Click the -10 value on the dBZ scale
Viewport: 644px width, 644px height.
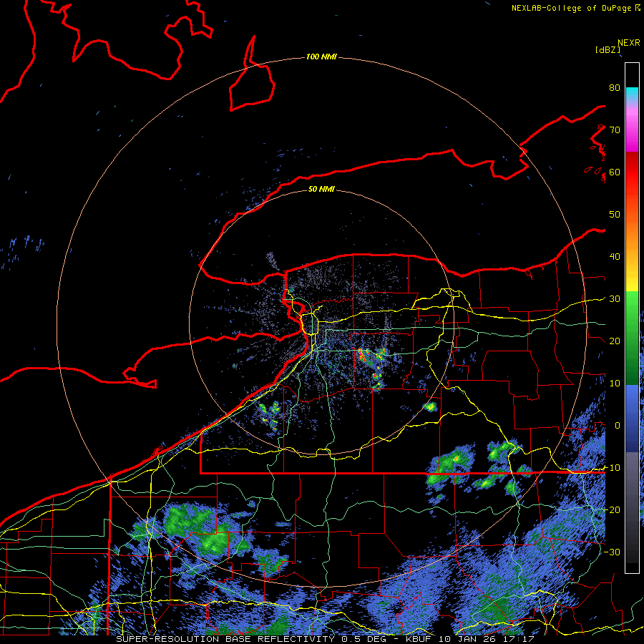tap(612, 467)
